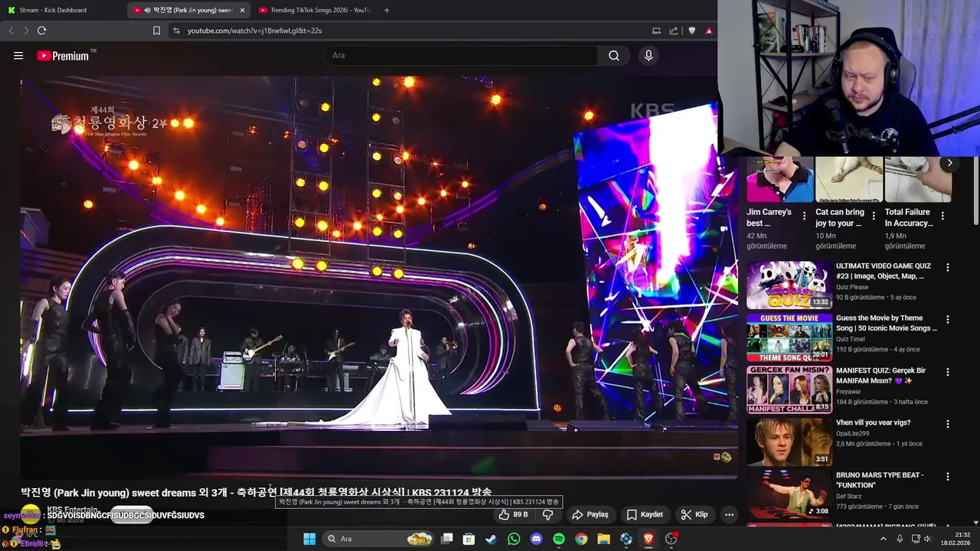This screenshot has width=980, height=551.
Task: Open Discord from taskbar
Action: pos(536,539)
